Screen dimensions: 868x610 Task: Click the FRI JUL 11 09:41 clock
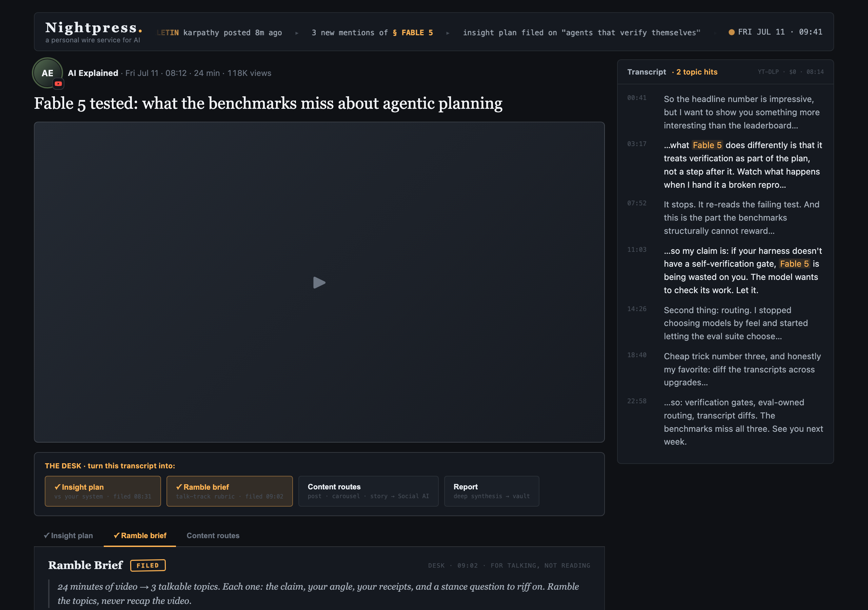pos(780,32)
